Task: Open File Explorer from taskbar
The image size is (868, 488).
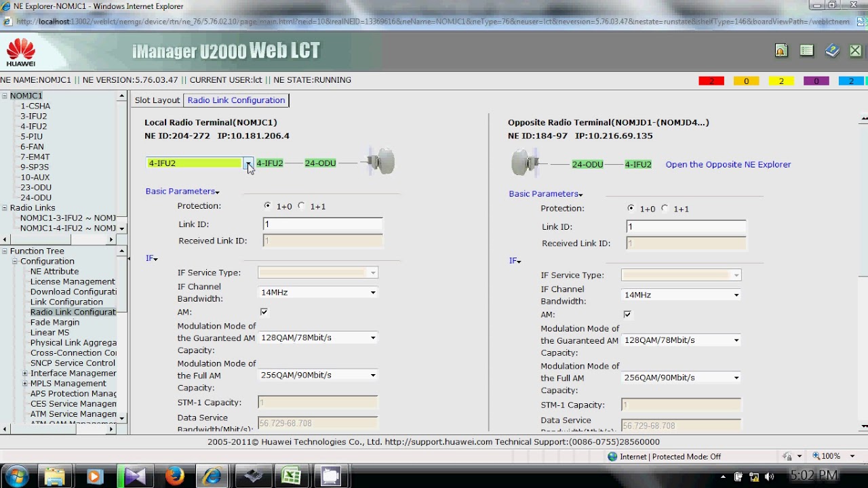Action: pyautogui.click(x=55, y=476)
